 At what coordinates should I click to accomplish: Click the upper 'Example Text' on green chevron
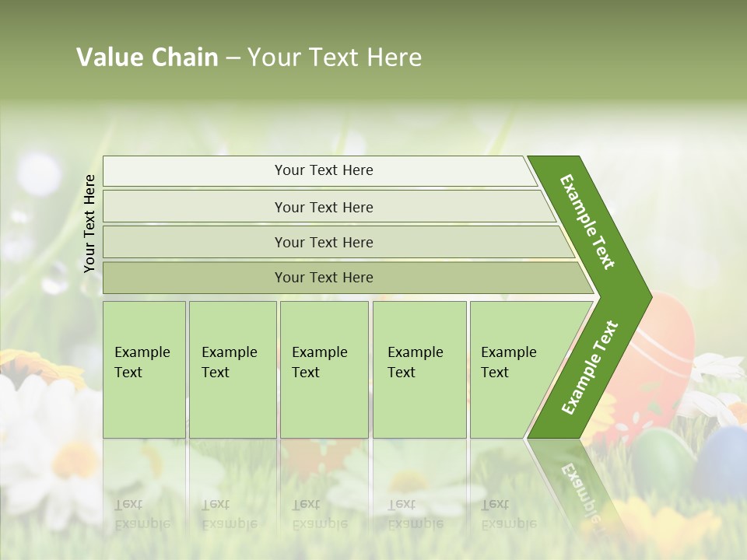pyautogui.click(x=587, y=222)
